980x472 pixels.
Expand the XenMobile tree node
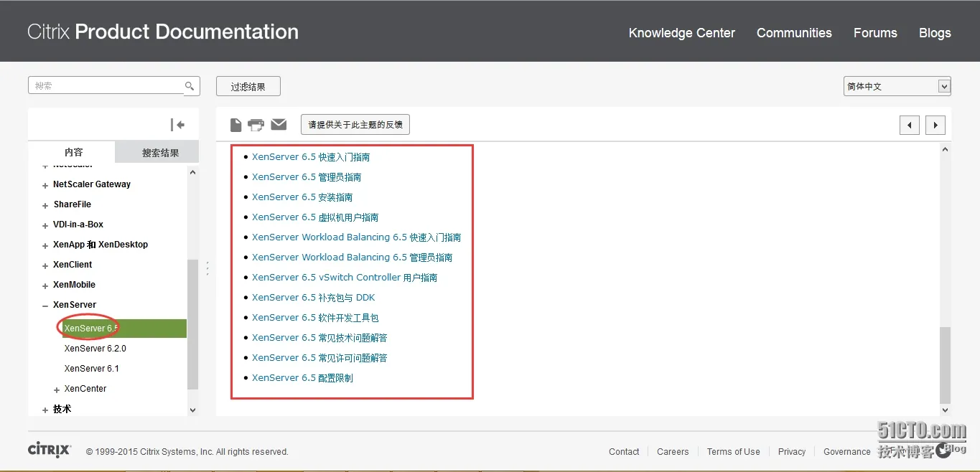tap(45, 285)
